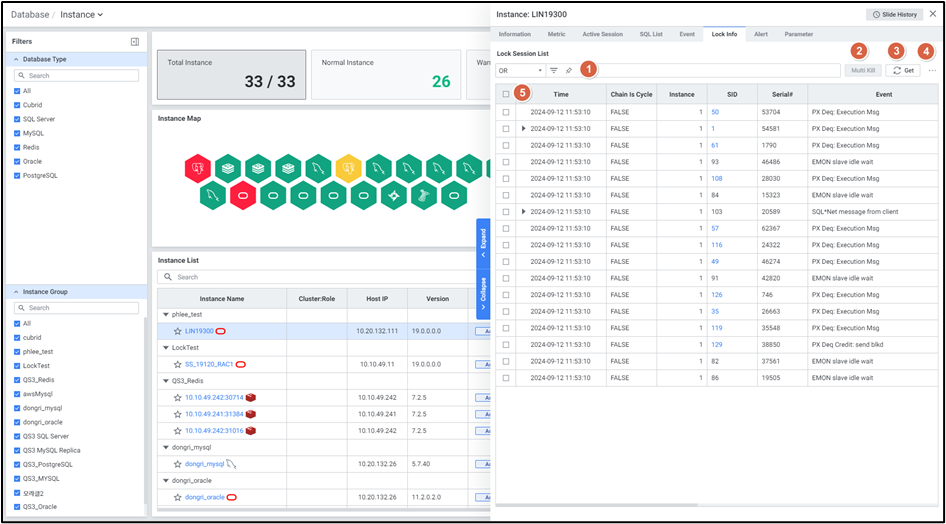Pin the lock session filter

coord(569,71)
